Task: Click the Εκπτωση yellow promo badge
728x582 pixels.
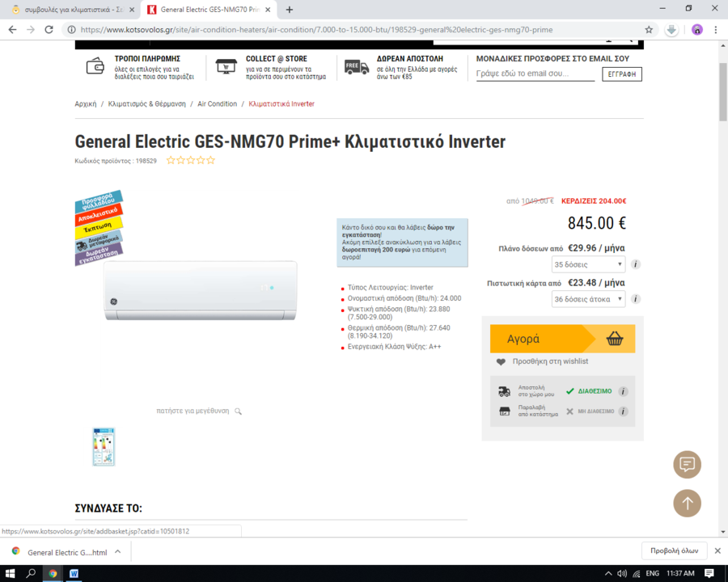Action: tap(99, 226)
